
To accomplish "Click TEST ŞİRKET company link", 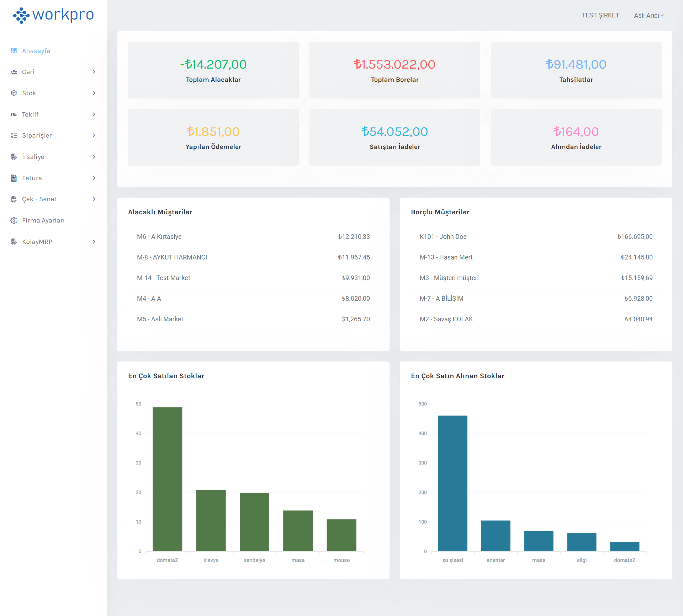I will (600, 15).
